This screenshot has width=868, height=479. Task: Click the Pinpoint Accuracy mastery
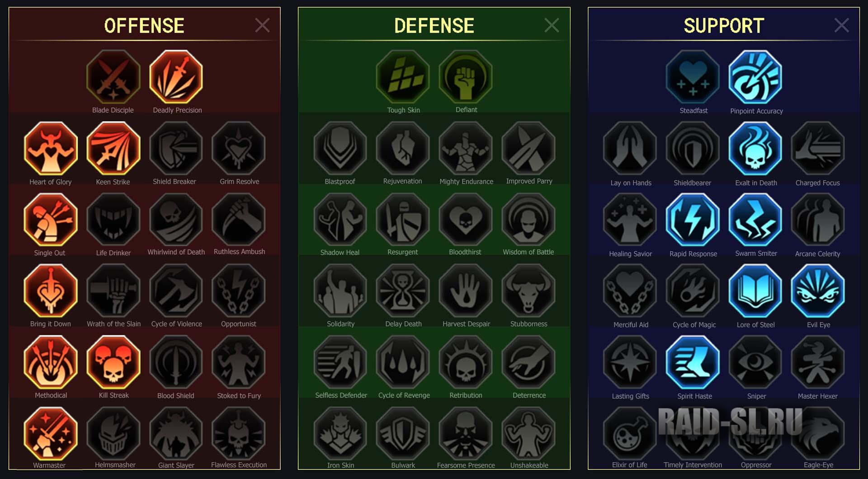[x=755, y=77]
